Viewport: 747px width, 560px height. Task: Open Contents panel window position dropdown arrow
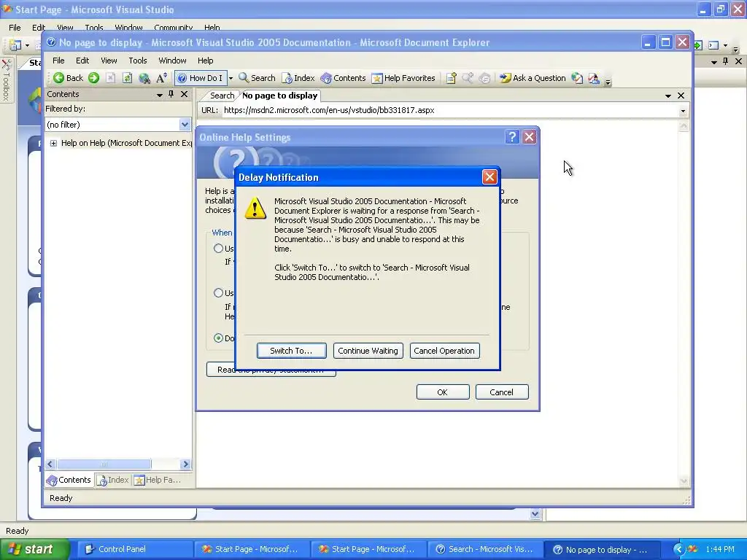click(160, 95)
